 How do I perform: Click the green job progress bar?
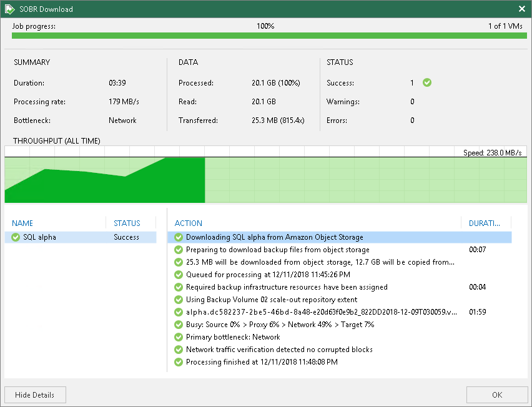click(269, 36)
